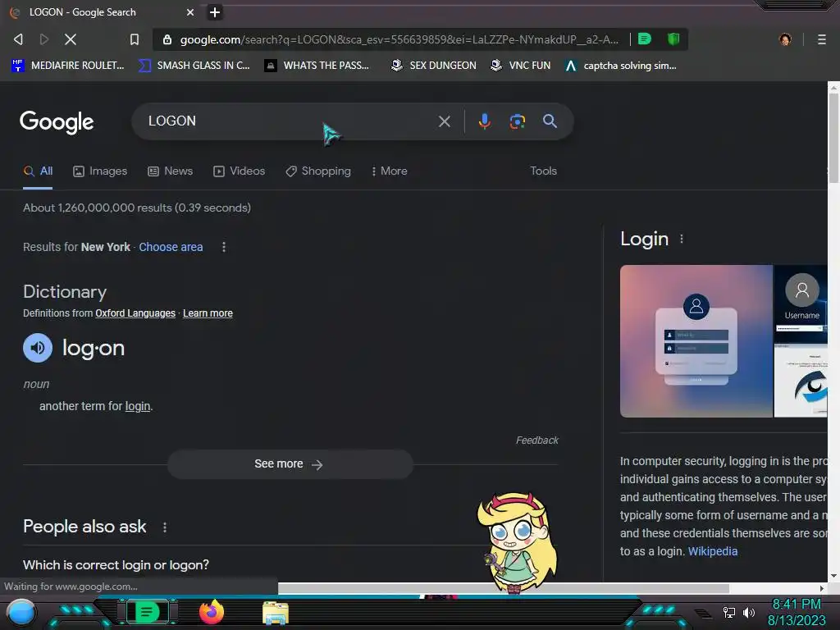
Task: Click the browser forward arrow
Action: click(x=44, y=39)
